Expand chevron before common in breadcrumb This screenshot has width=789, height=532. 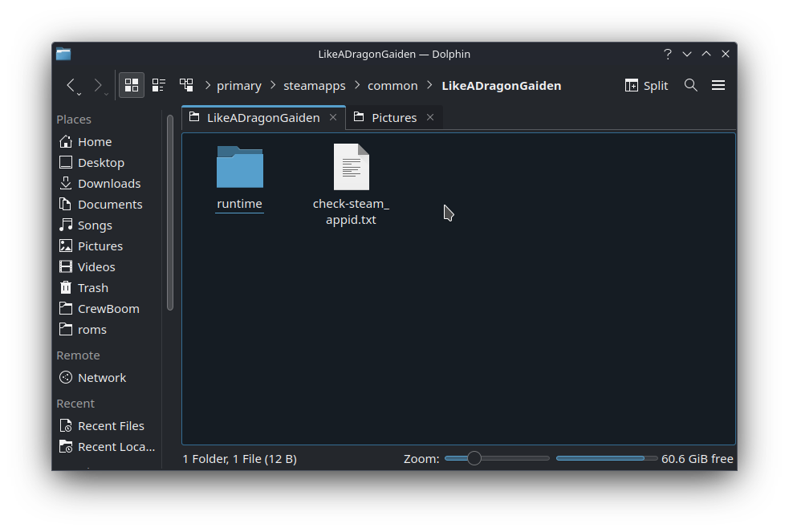357,86
